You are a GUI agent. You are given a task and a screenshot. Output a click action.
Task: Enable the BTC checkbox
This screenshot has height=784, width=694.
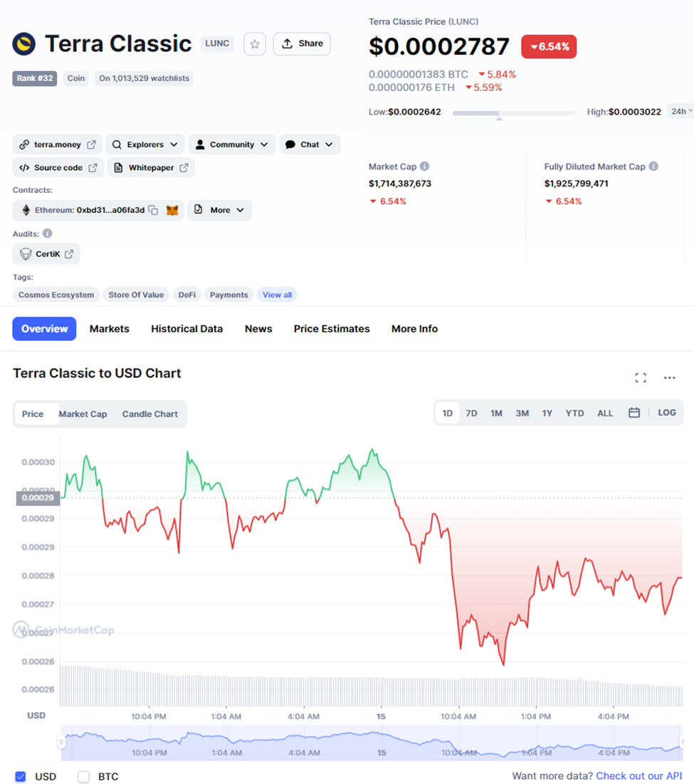(83, 776)
